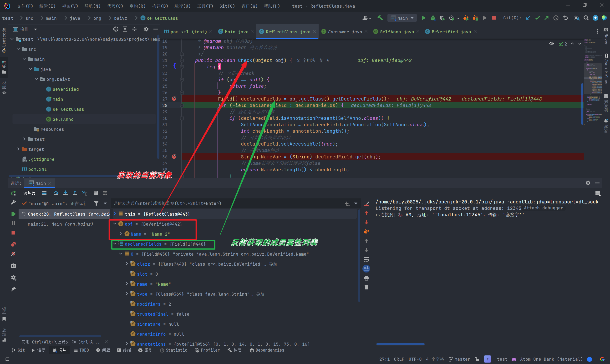Open the translate icon in toolbar
Screen dimensions: 610x364
pos(576,18)
